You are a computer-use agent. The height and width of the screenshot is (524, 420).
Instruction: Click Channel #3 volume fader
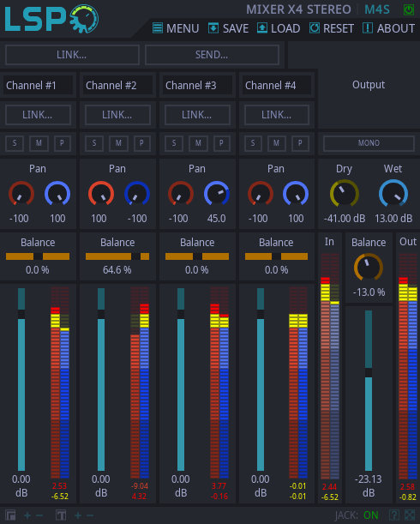coord(181,379)
